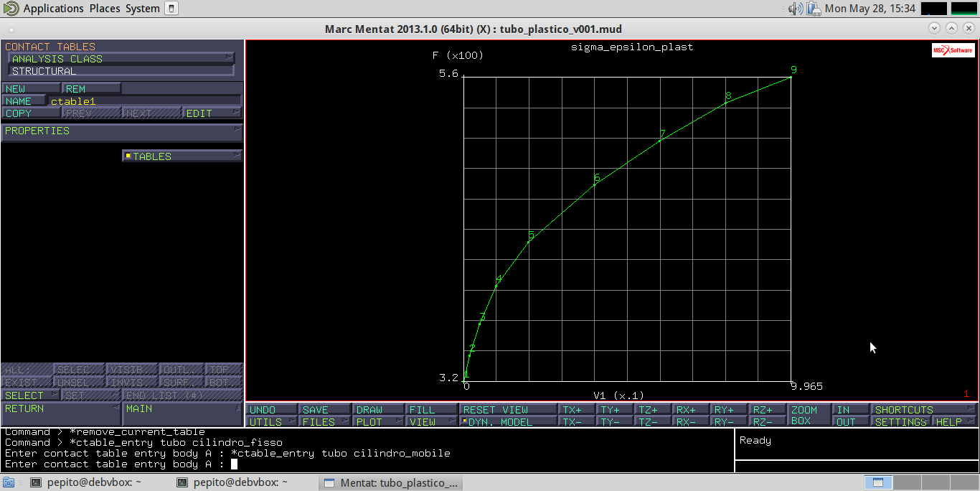
Task: Open the UTILS menu
Action: click(271, 422)
